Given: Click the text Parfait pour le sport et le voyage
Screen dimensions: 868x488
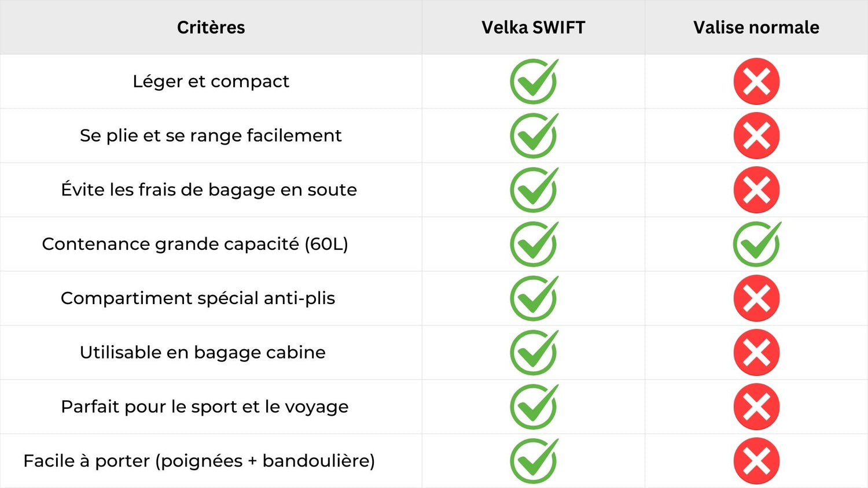Looking at the screenshot, I should (205, 406).
